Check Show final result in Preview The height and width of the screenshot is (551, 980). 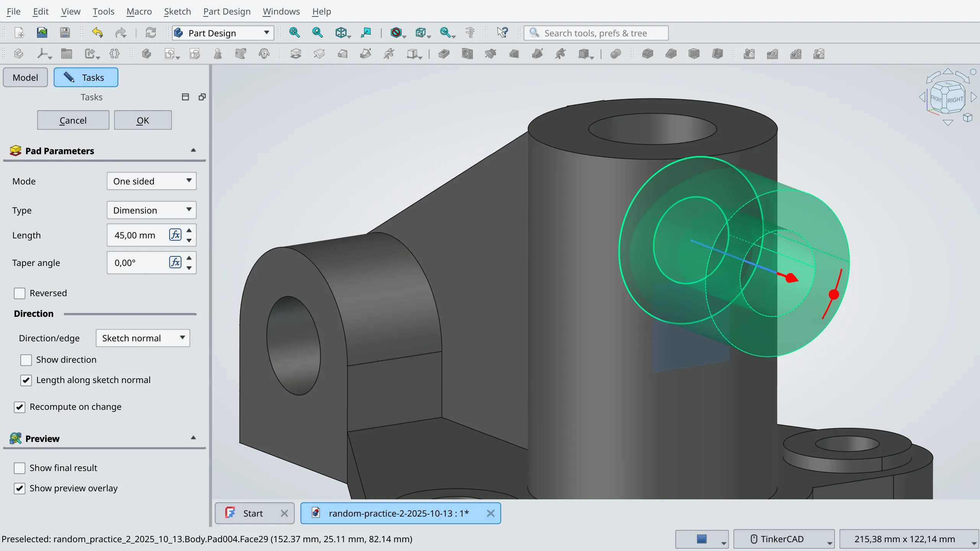19,468
